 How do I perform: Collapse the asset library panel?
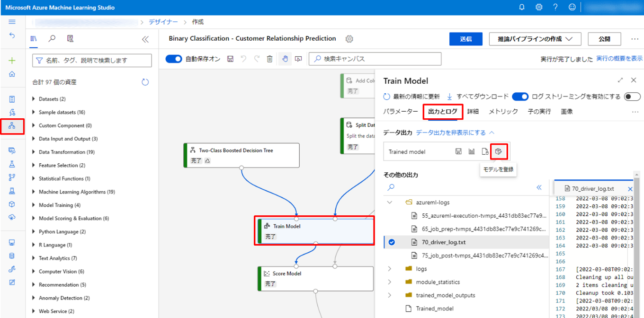(x=145, y=39)
